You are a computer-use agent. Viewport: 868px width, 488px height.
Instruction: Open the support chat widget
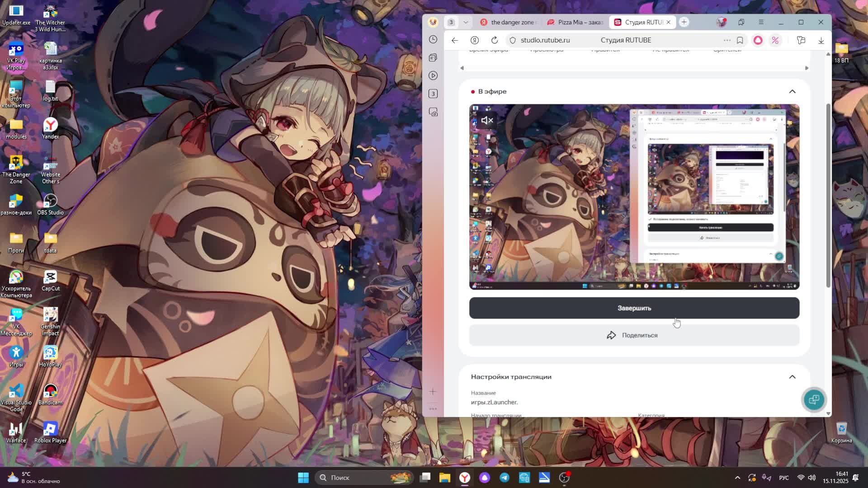pos(814,399)
